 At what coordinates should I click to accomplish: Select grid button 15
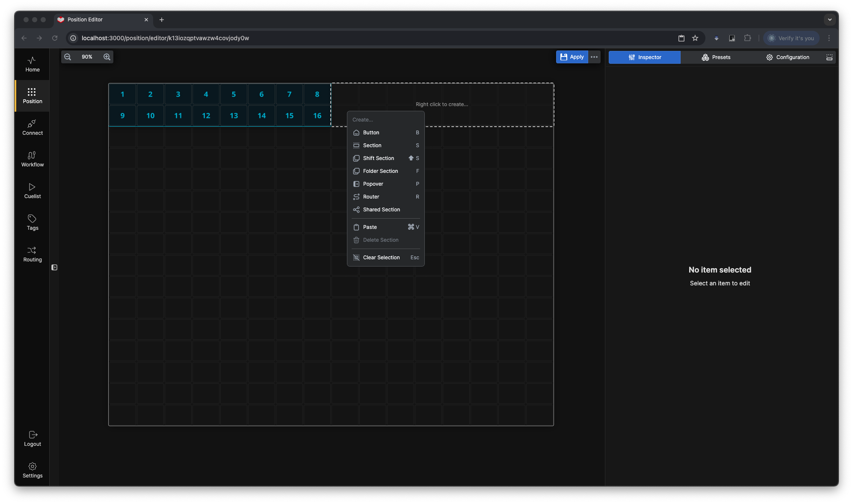(289, 116)
